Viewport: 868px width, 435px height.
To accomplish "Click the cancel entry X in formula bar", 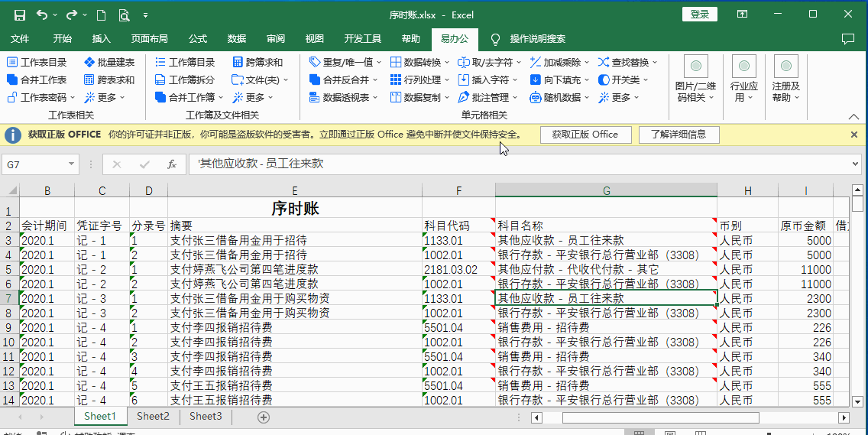I will pyautogui.click(x=117, y=164).
